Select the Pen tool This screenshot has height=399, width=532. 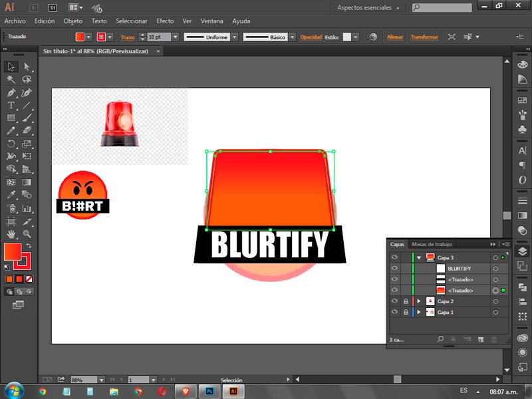[x=11, y=92]
